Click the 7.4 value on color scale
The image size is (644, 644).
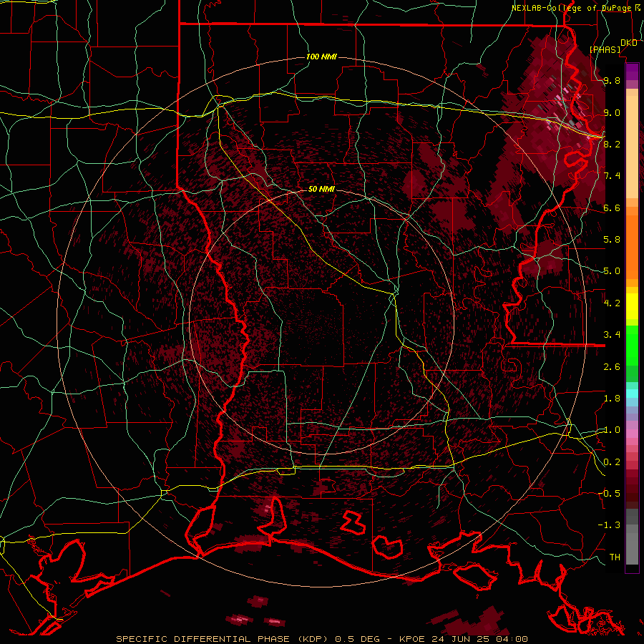coord(612,176)
